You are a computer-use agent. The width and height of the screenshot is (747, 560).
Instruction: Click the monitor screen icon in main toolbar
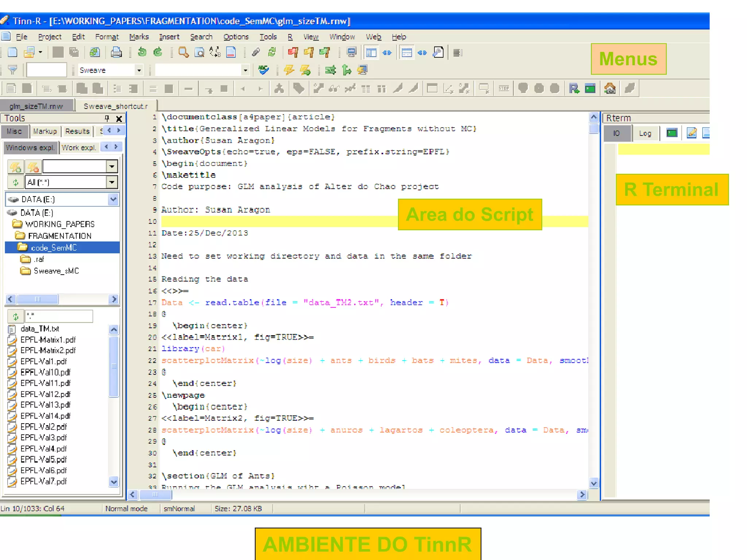coord(352,52)
